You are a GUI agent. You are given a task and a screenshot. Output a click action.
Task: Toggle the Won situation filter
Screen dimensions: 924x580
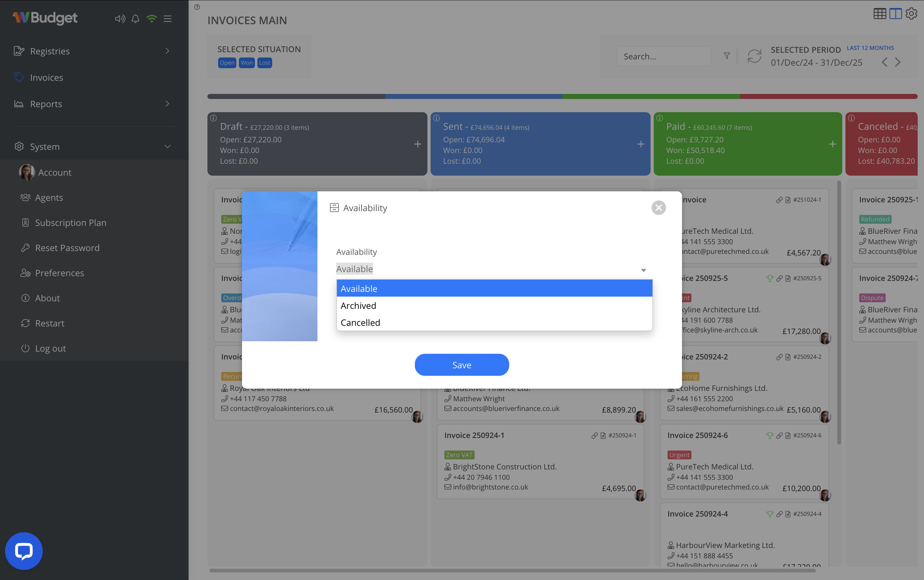tap(246, 63)
